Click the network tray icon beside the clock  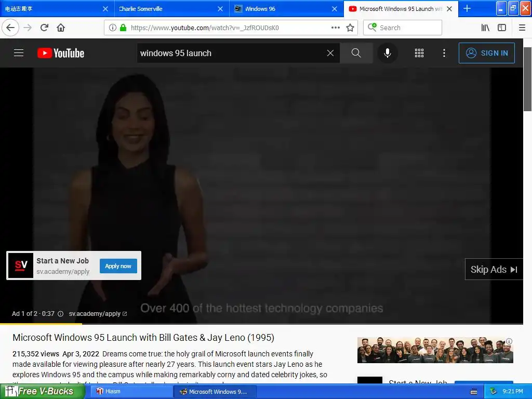493,392
